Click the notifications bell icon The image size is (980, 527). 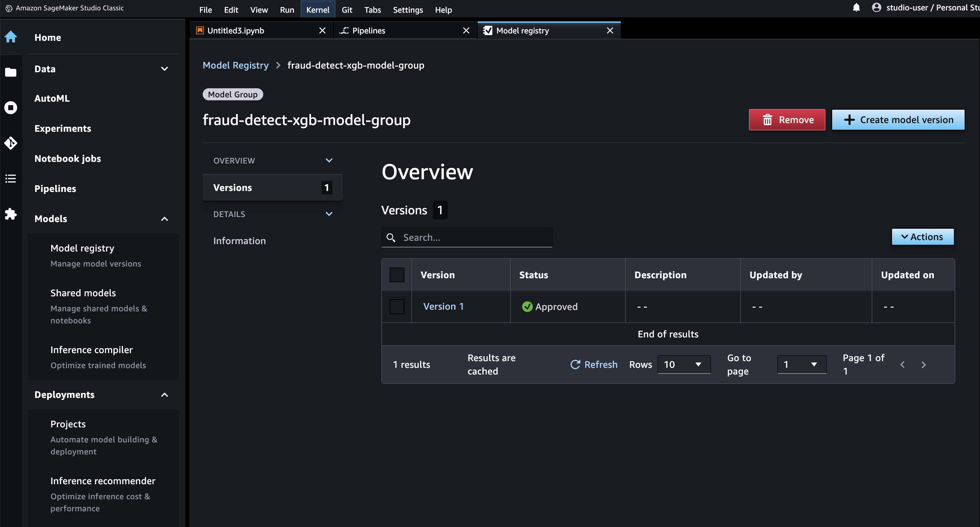856,8
